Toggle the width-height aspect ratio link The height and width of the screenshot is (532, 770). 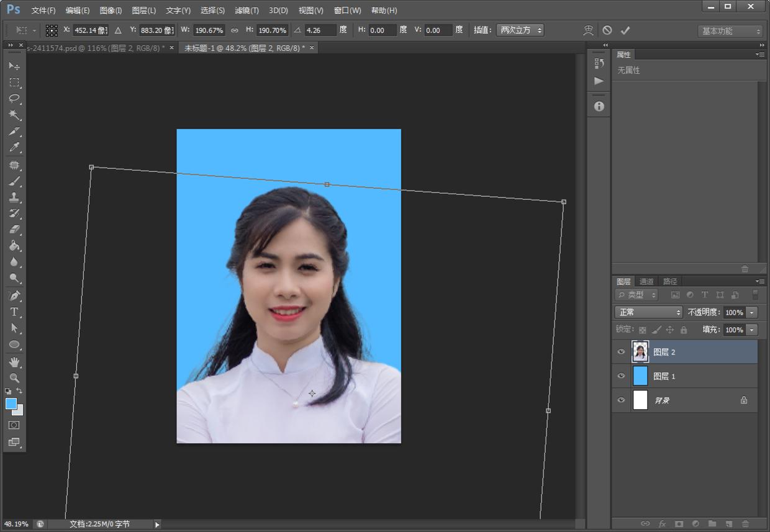click(x=234, y=30)
